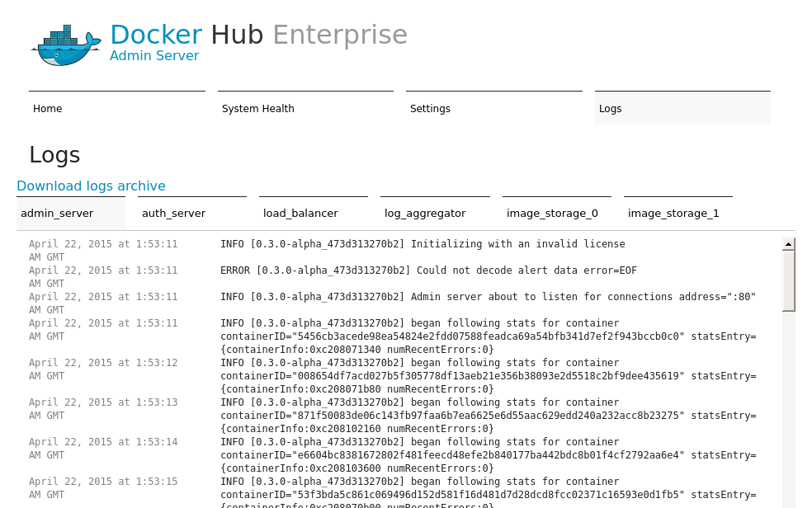View log_aggregator logs tab
This screenshot has height=508, width=812.
pos(435,213)
